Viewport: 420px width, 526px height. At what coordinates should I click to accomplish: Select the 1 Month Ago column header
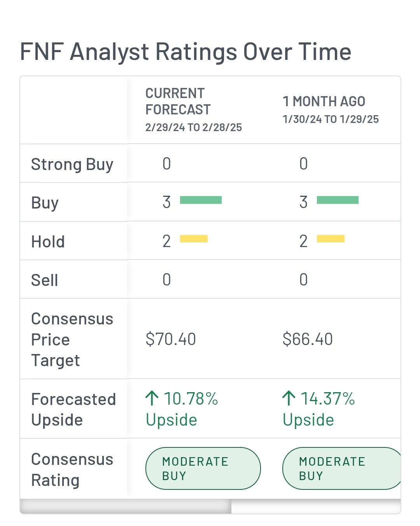click(x=330, y=109)
